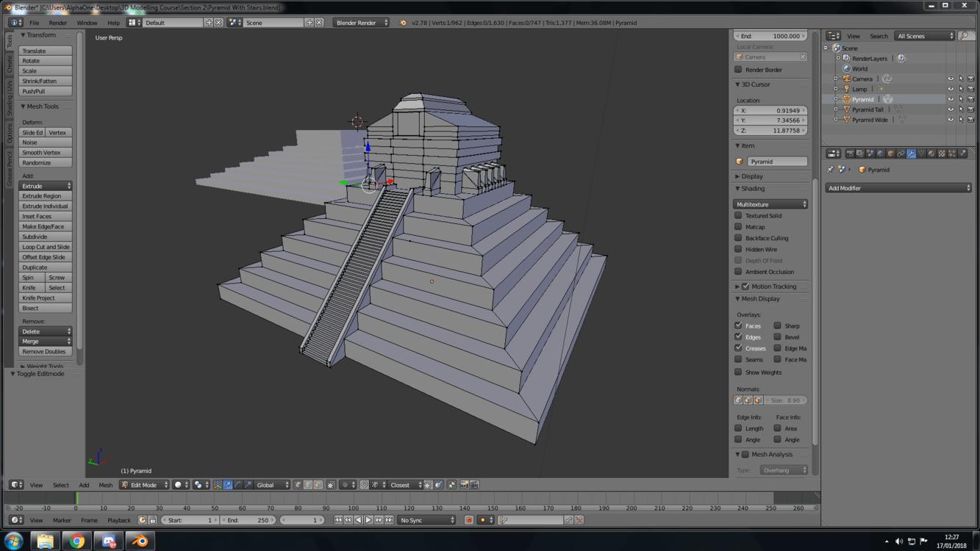Display face normals icon under Normals

coord(757,400)
